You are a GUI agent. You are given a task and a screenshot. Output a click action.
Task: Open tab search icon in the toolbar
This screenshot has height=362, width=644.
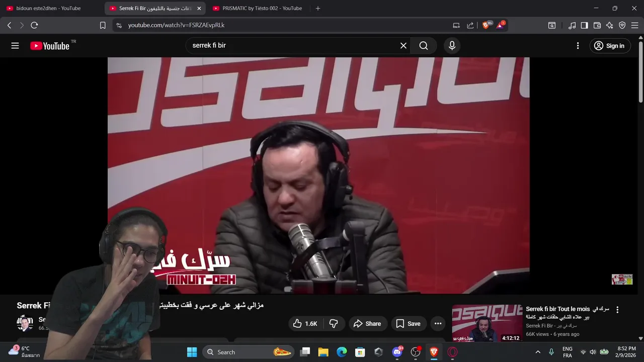(x=552, y=25)
